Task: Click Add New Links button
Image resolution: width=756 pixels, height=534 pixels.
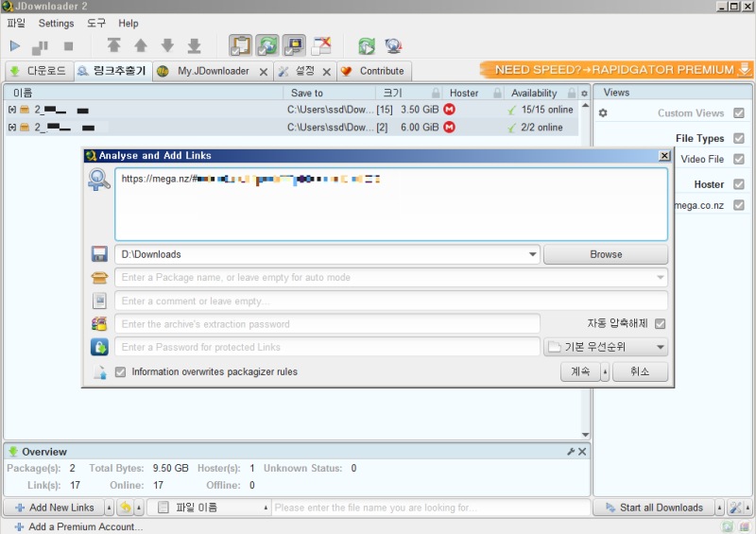Action: point(54,508)
